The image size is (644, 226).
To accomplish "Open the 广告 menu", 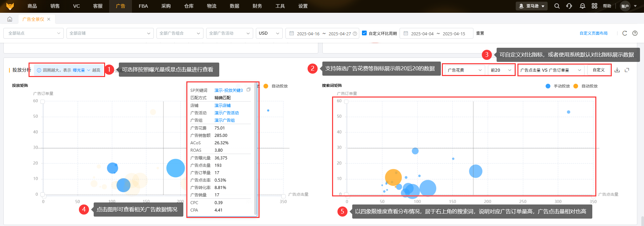I will click(x=121, y=6).
